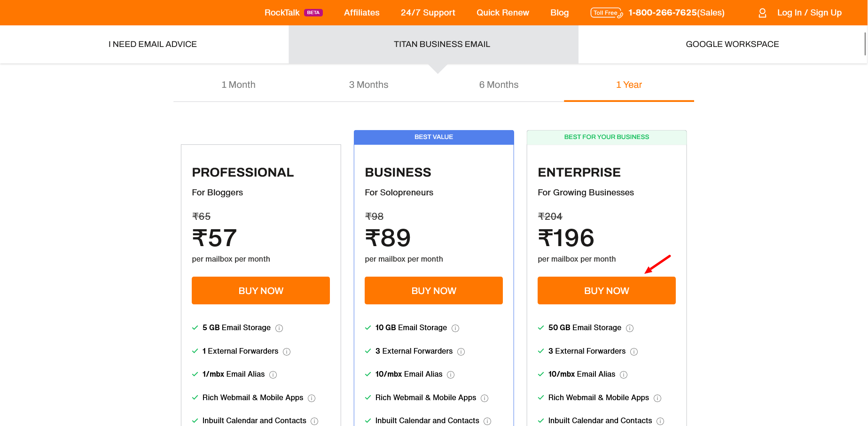Buy the Business plan
Image resolution: width=868 pixels, height=426 pixels.
pyautogui.click(x=434, y=291)
